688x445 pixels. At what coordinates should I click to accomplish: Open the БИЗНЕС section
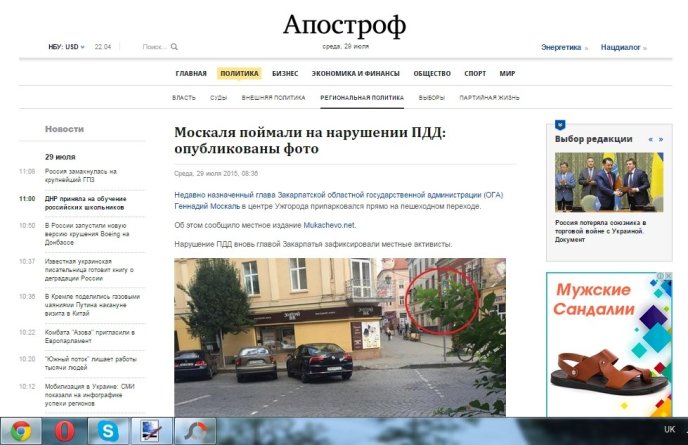point(285,73)
